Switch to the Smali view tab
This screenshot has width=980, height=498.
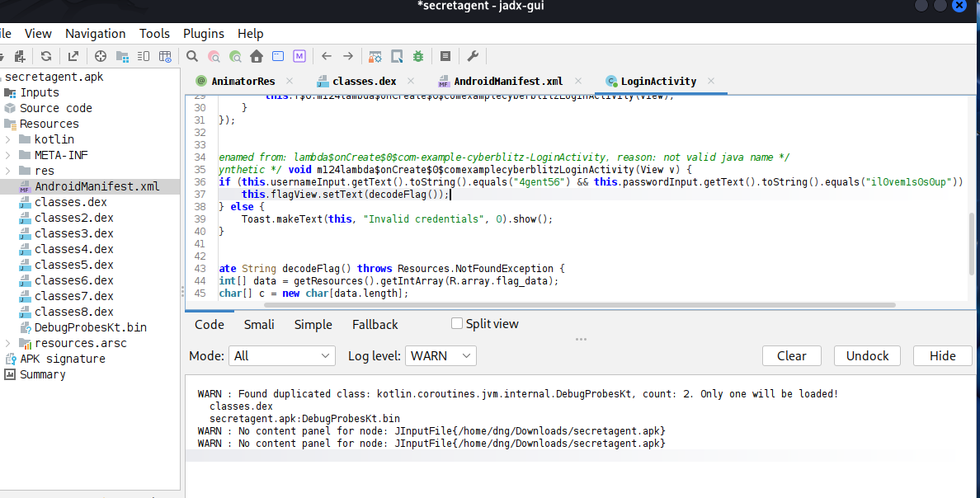(259, 324)
